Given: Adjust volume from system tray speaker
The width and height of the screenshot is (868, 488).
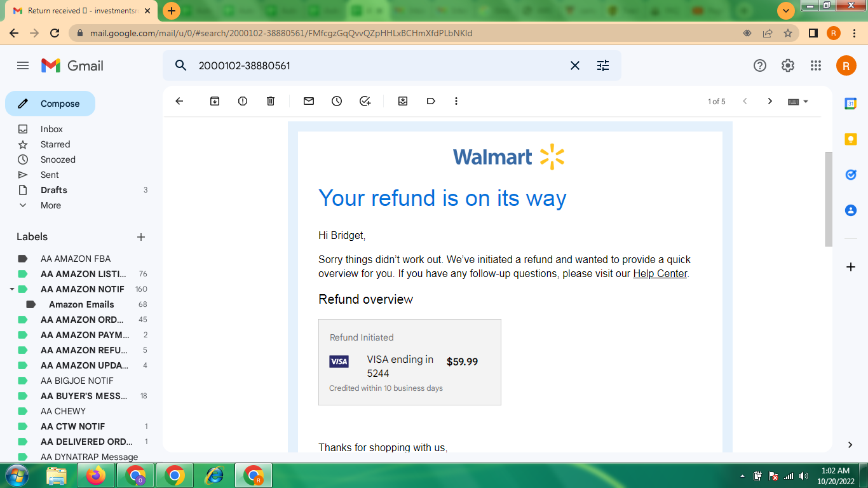Looking at the screenshot, I should pyautogui.click(x=804, y=476).
